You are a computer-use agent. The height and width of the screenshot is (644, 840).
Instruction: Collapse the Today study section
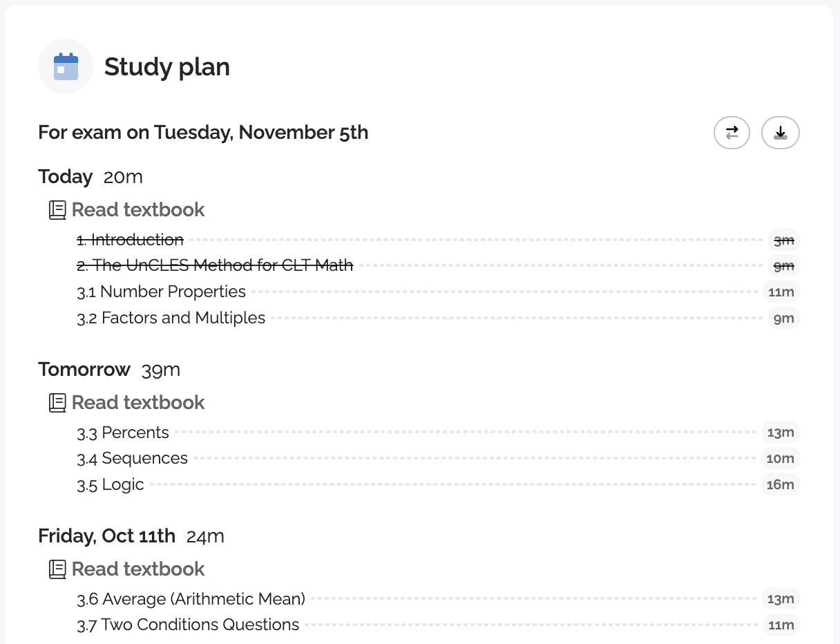click(65, 176)
